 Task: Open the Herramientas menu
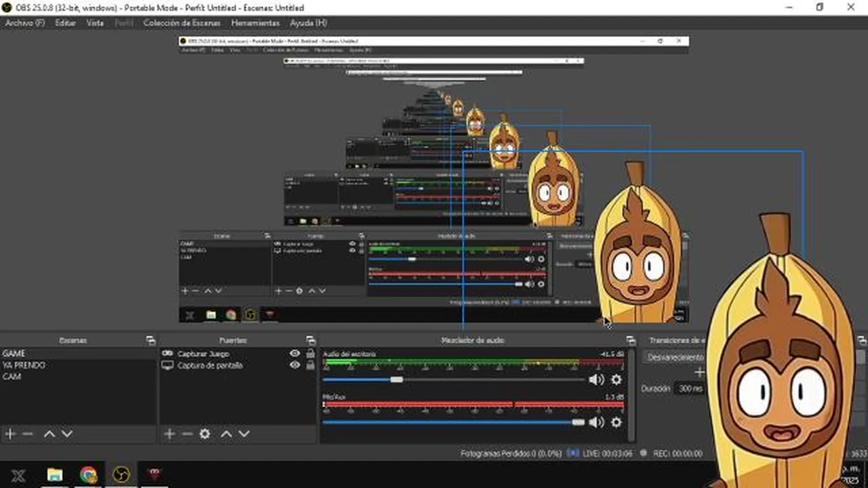point(255,22)
